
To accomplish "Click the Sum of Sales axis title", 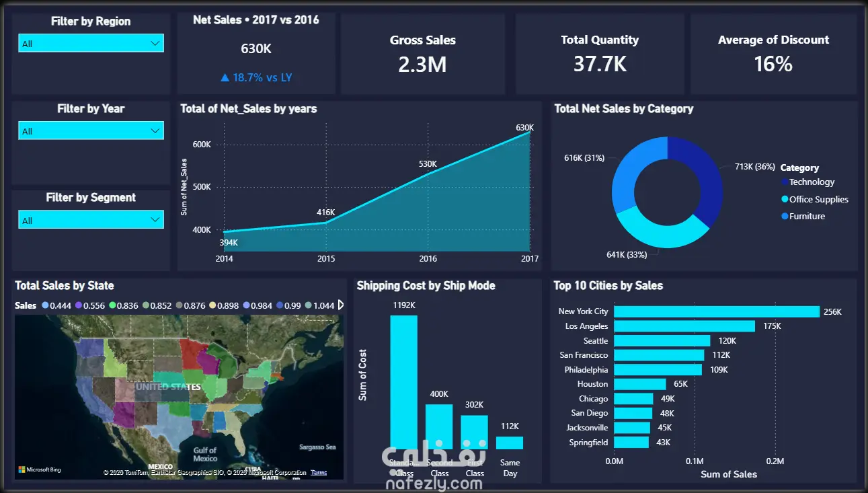I will [x=729, y=474].
